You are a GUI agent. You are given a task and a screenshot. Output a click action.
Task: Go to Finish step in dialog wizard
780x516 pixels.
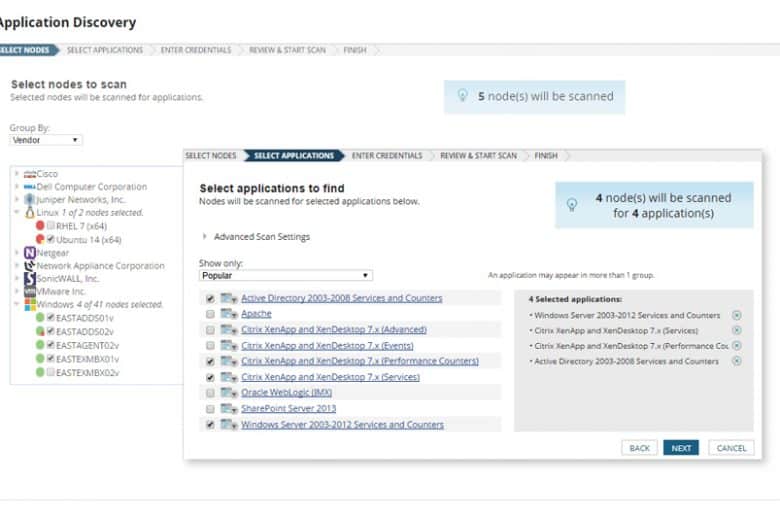tap(546, 156)
